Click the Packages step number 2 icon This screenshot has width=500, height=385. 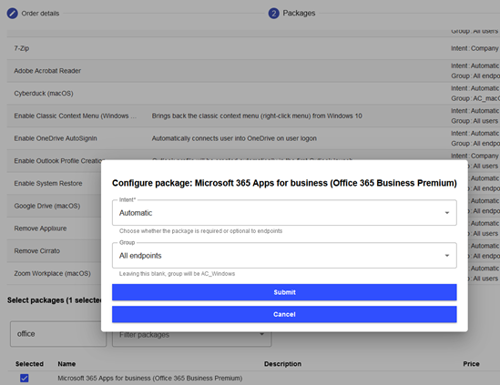click(x=274, y=13)
